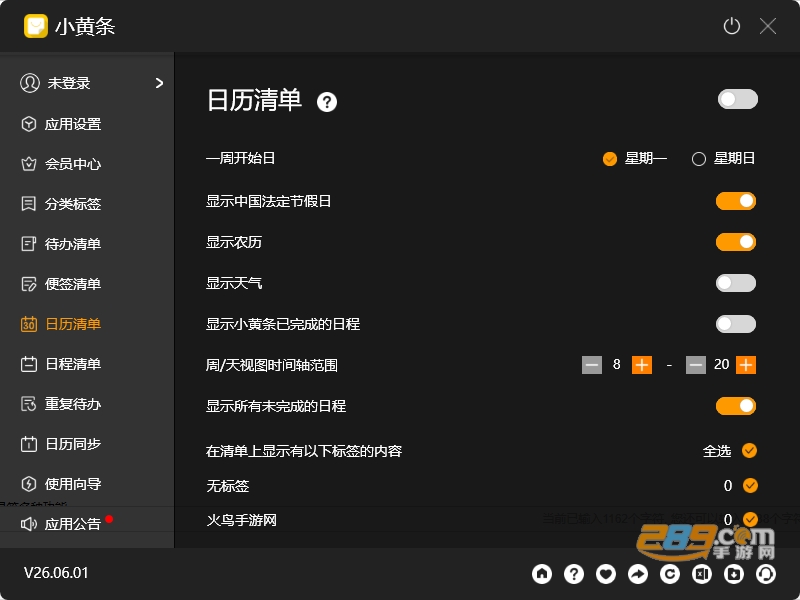Uncheck the 无标签 checkbox
800x600 pixels.
tap(749, 485)
